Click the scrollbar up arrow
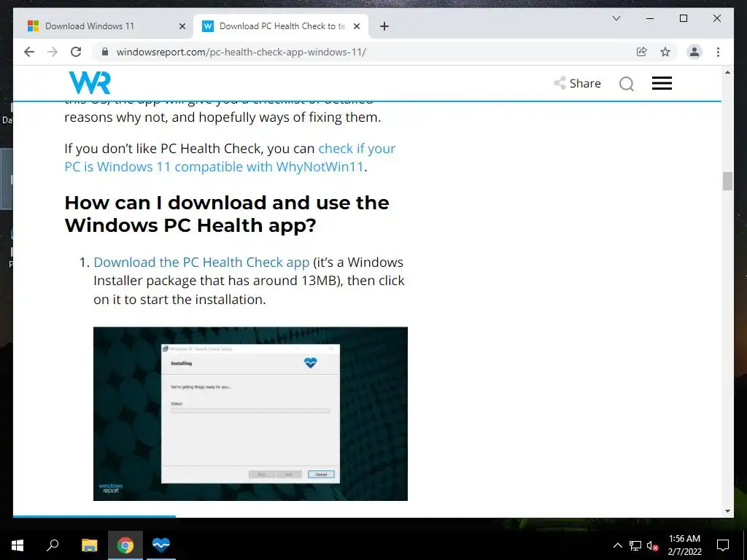747x560 pixels. (727, 72)
